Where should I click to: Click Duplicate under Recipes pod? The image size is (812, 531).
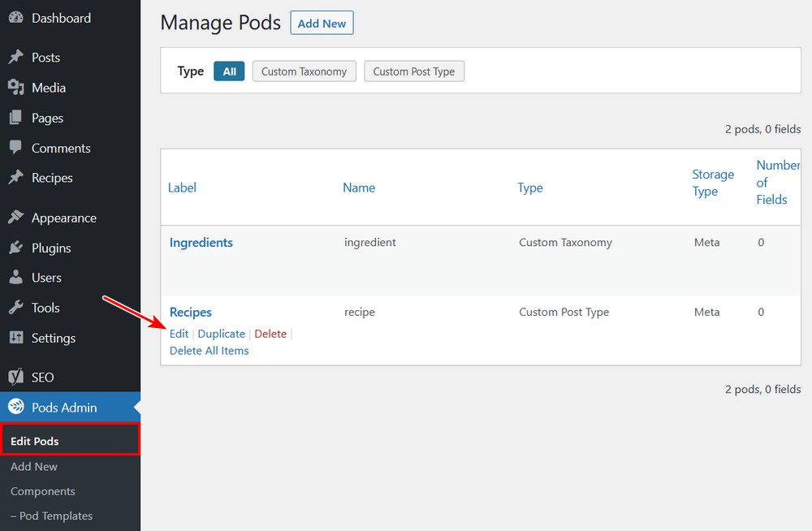[221, 334]
